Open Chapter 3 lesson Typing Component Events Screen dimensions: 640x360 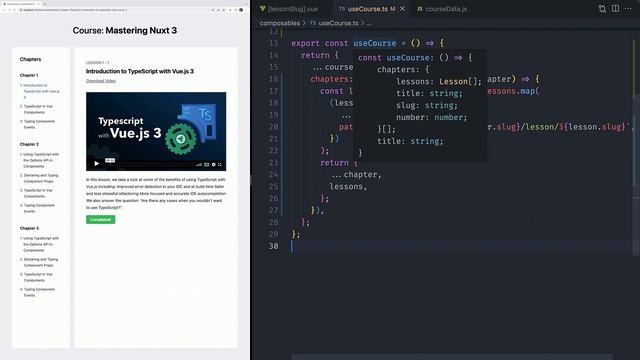39,292
